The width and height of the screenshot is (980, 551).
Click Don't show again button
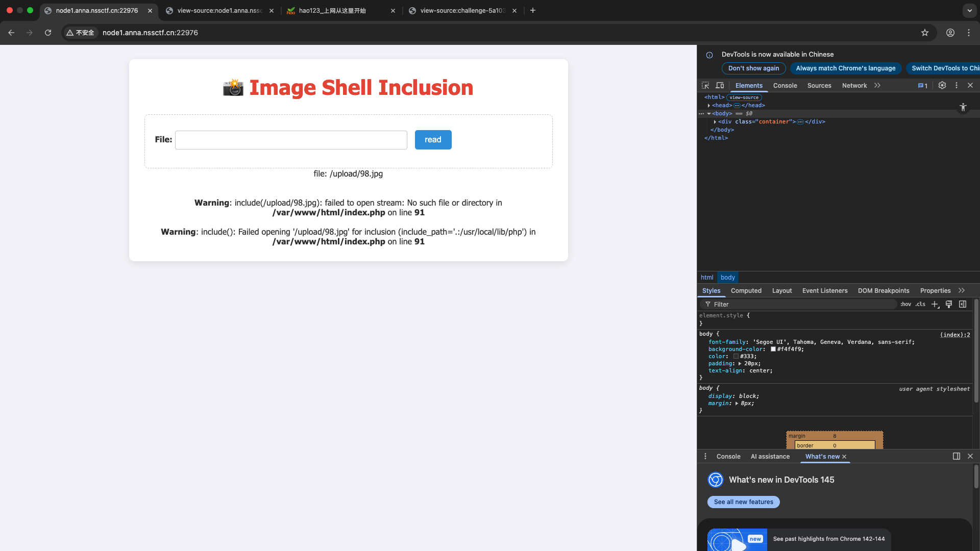(x=753, y=68)
